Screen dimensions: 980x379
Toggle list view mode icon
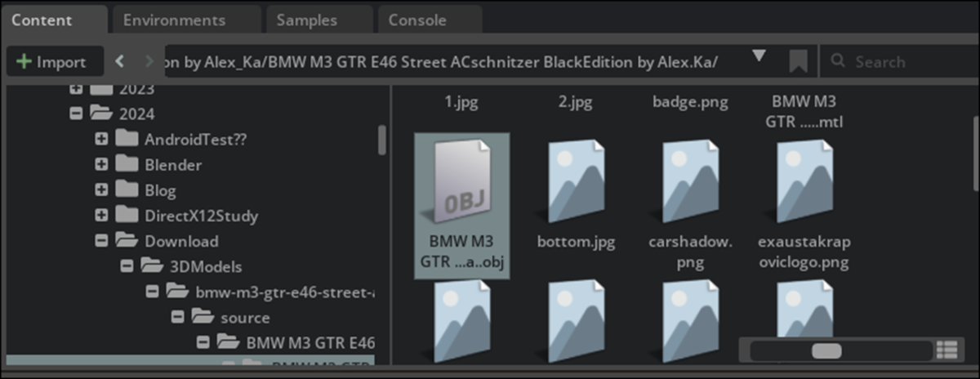[x=947, y=350]
